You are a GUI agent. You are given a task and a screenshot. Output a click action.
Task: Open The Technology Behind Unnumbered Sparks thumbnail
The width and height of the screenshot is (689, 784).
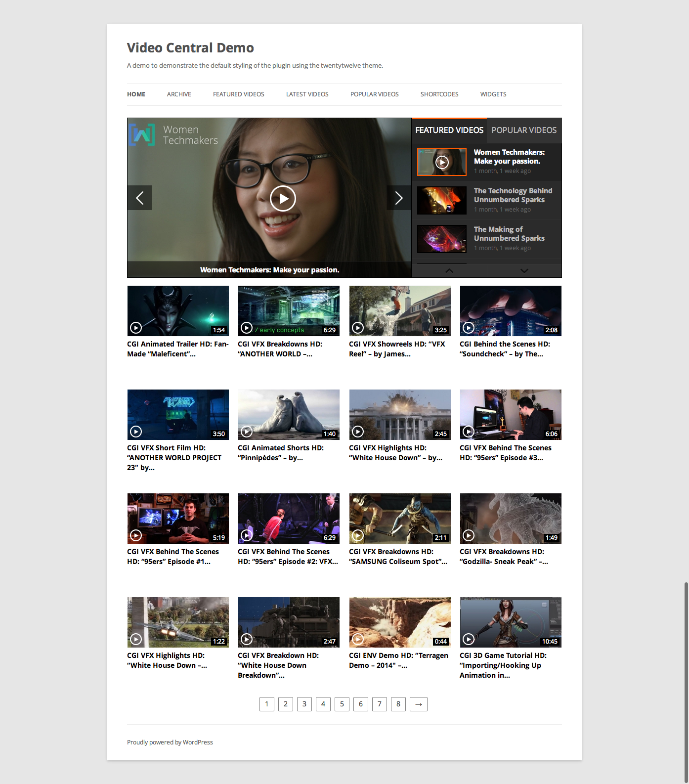click(x=442, y=200)
